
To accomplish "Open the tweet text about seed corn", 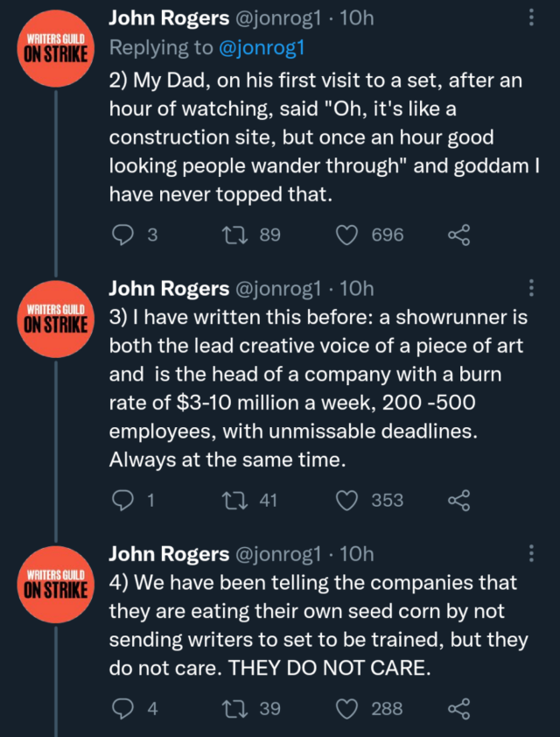I will tap(315, 623).
